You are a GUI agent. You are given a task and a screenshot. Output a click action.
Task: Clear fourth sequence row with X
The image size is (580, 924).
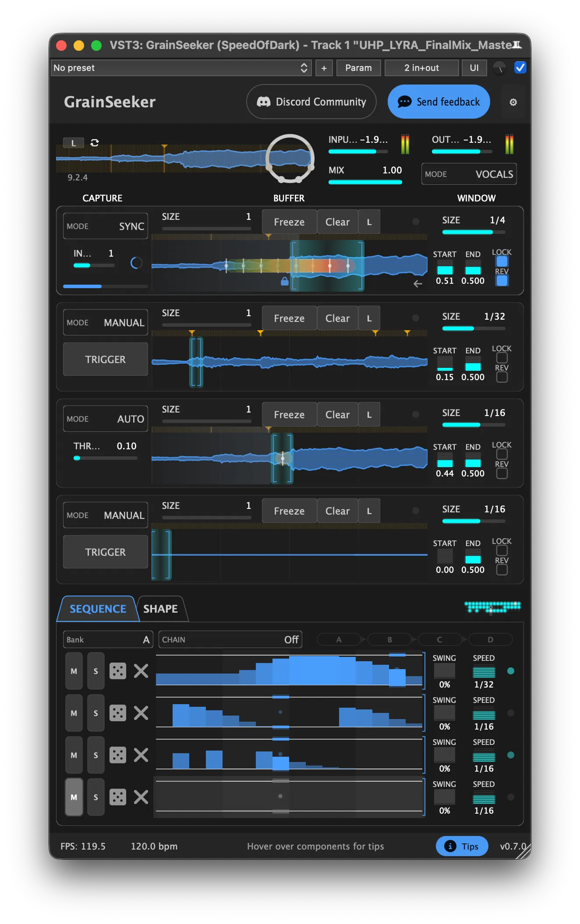pos(141,797)
